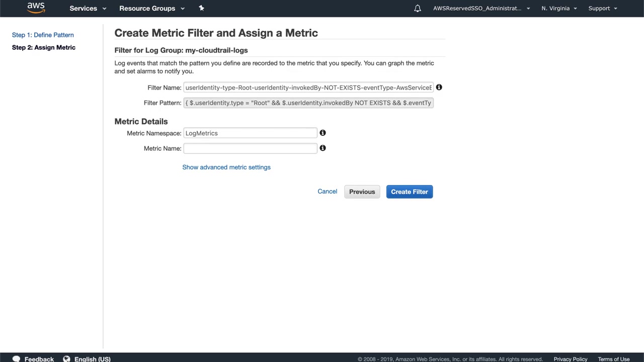Click the Create Filter button

coord(409,192)
